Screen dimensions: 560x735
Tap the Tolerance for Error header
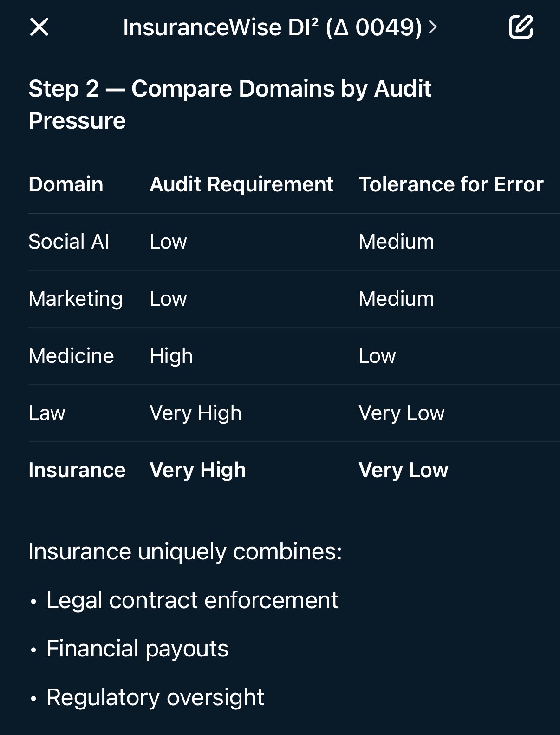click(x=450, y=184)
